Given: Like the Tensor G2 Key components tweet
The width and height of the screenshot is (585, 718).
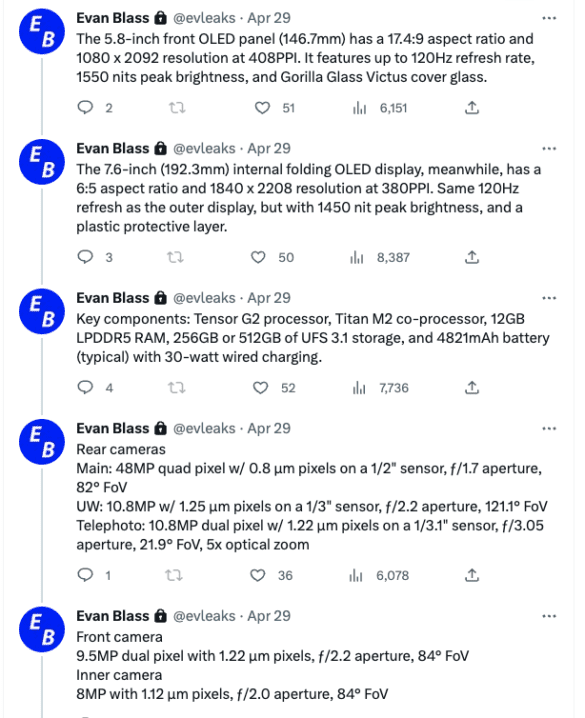Looking at the screenshot, I should [260, 388].
